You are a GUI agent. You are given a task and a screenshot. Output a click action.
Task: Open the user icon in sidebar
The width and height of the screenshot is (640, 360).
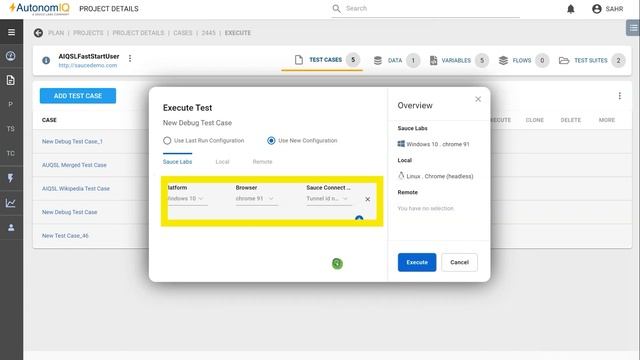[11, 227]
